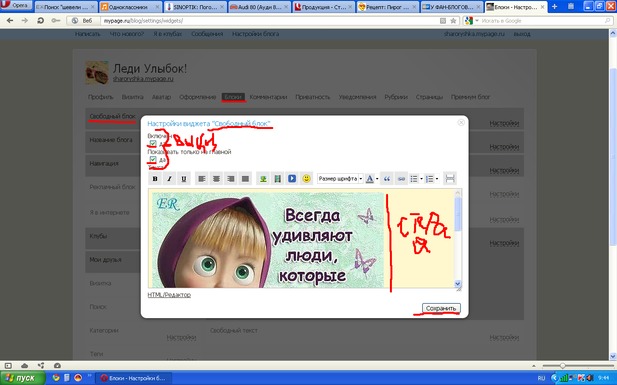617x385 pixels.
Task: Toggle italic formatting in widget editor
Action: (x=170, y=179)
